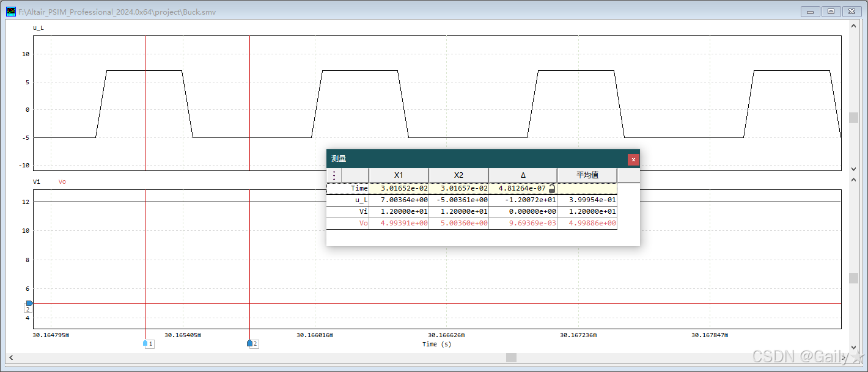Screen dimensions: 868x372
Task: Click the Vi delta value 0.00000e+00
Action: tap(532, 211)
